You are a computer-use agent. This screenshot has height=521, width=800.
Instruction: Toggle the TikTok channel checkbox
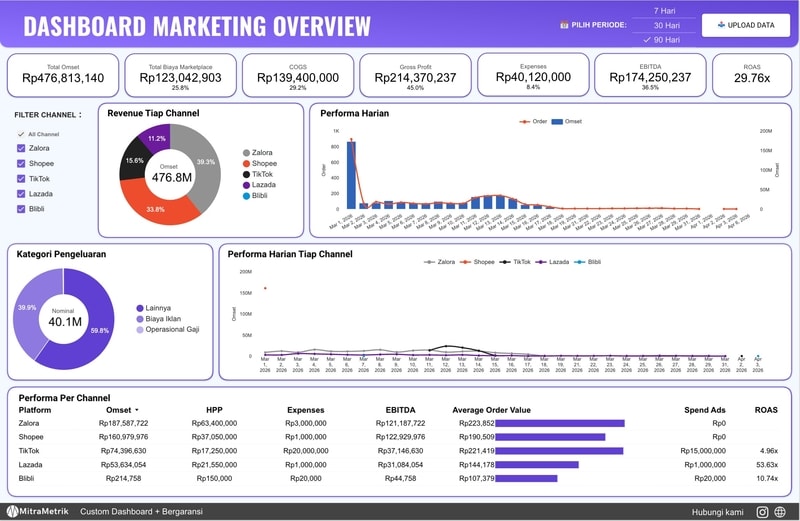(21, 178)
